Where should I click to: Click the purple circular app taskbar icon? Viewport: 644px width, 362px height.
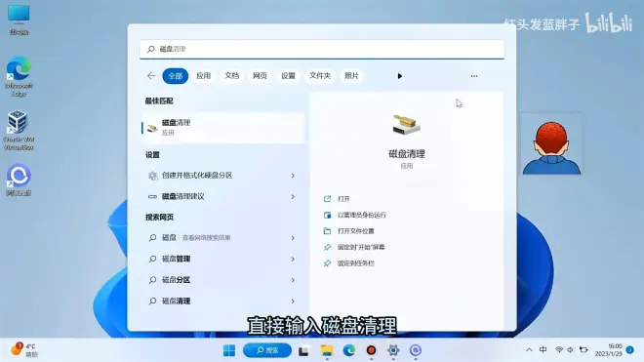coord(416,350)
